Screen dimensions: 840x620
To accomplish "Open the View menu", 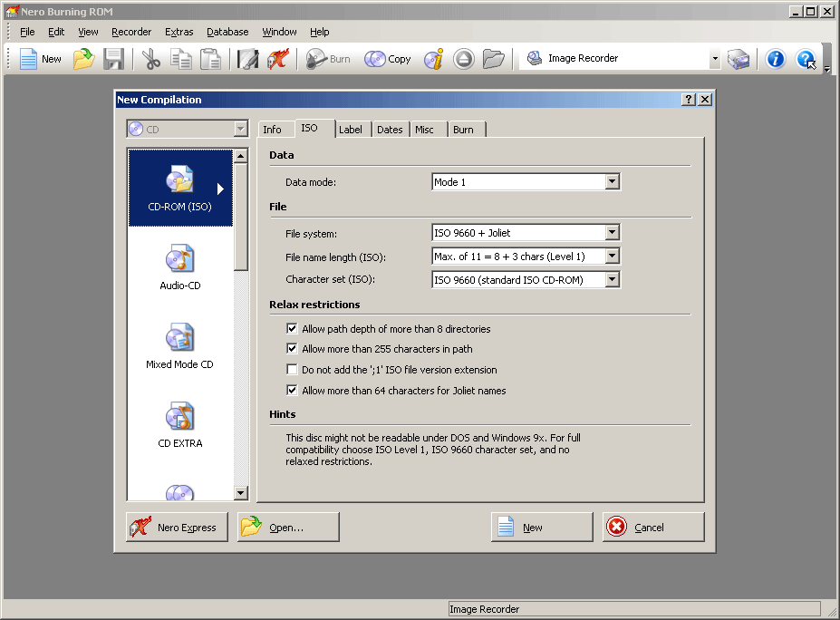I will tap(89, 32).
